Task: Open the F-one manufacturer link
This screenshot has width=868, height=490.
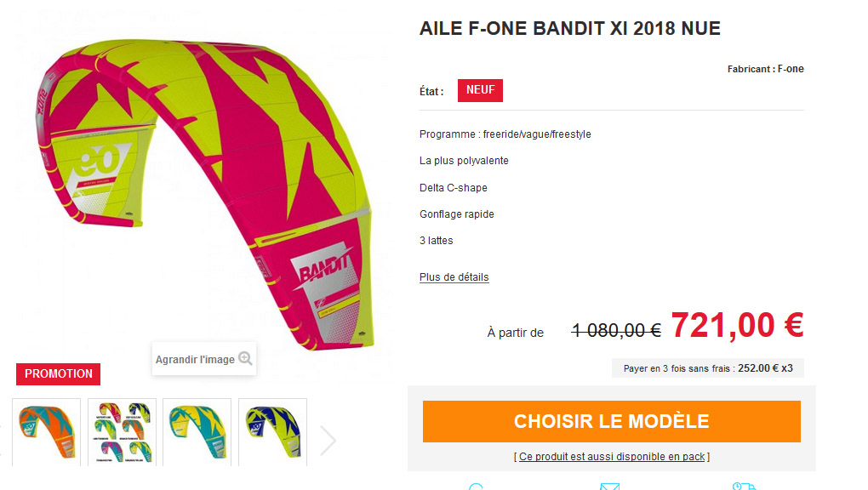Action: coord(791,69)
